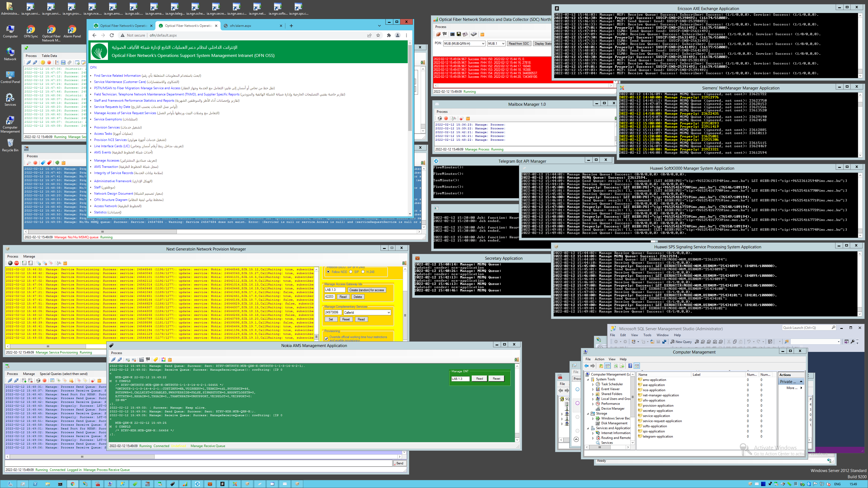Open Tools menu in SQL Server Management Studio
The width and height of the screenshot is (868, 488).
pyautogui.click(x=647, y=335)
